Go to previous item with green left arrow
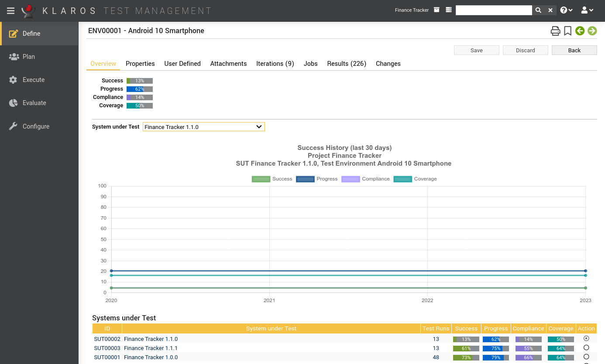 pos(580,31)
